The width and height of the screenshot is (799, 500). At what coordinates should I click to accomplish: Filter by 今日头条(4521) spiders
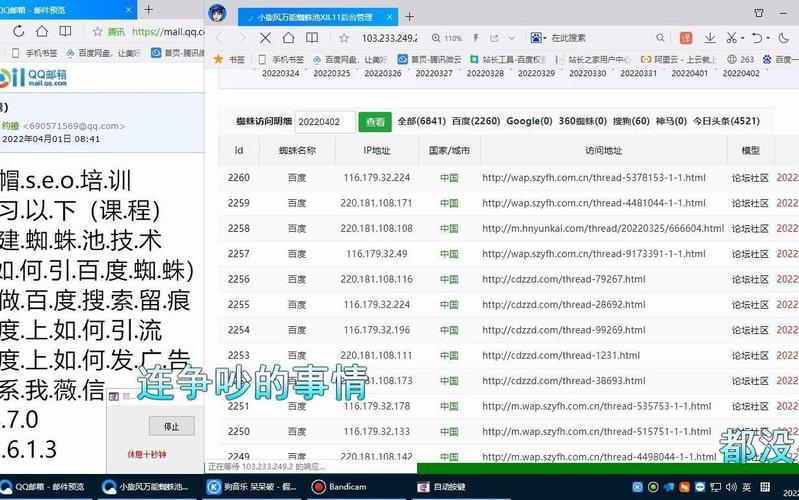coord(726,121)
